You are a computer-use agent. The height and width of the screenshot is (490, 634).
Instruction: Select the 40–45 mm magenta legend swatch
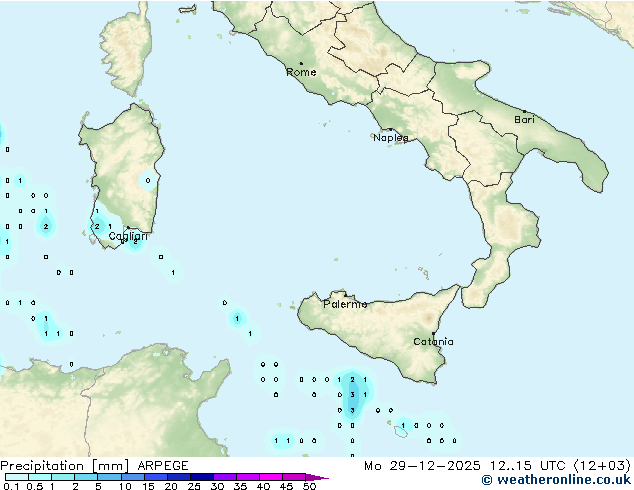(271, 477)
